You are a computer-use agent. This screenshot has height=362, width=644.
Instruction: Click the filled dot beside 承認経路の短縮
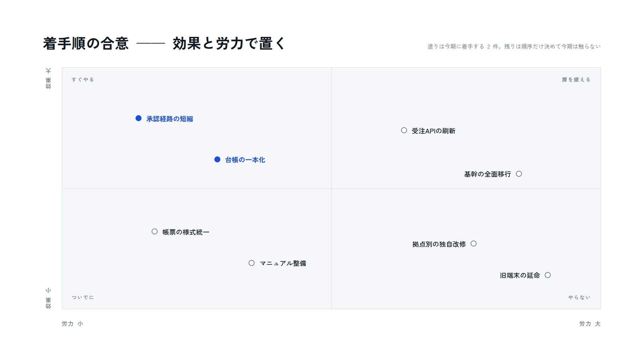click(x=139, y=118)
